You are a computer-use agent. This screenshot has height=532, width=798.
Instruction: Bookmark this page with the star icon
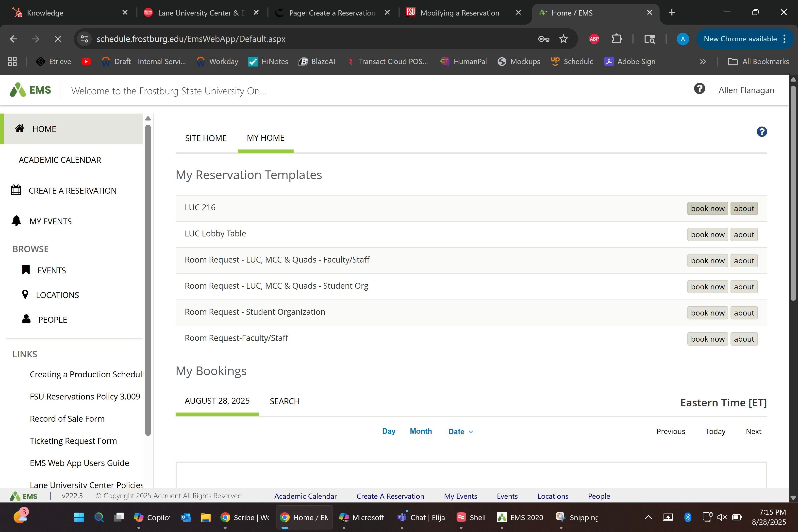point(563,39)
